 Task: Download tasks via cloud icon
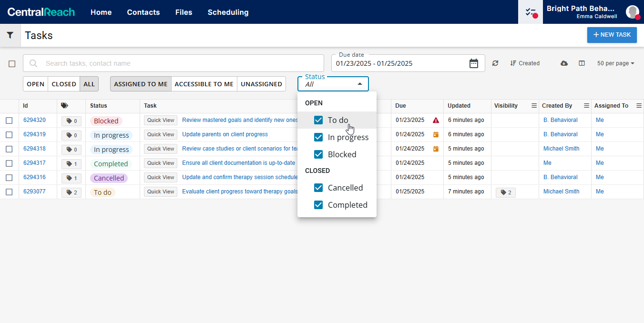point(564,63)
